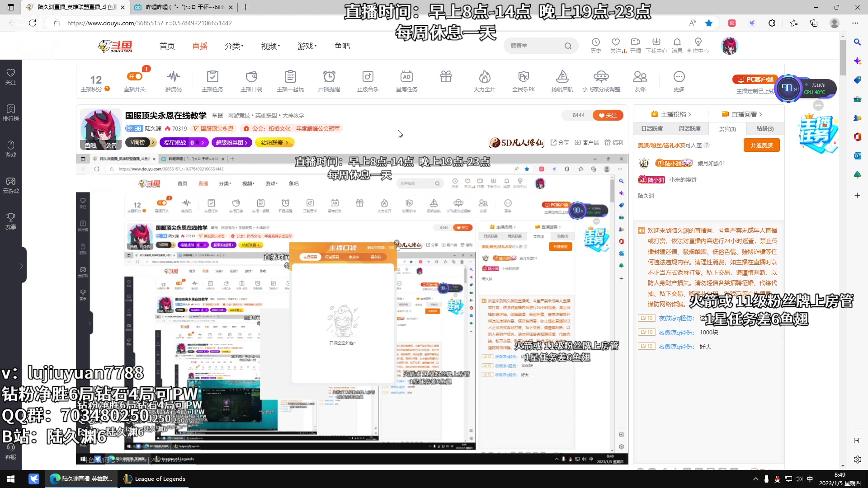Click the 分享 share link
868x488 pixels.
560,142
